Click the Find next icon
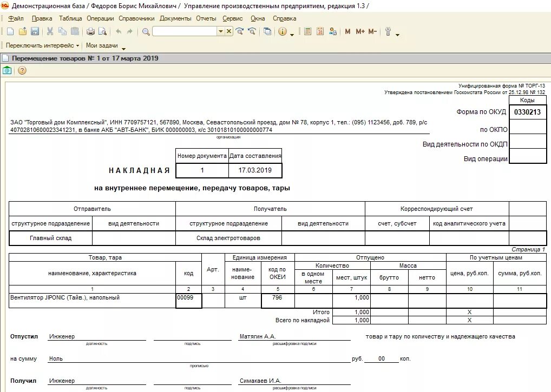Screen dimensions: 551x392 (x=240, y=31)
